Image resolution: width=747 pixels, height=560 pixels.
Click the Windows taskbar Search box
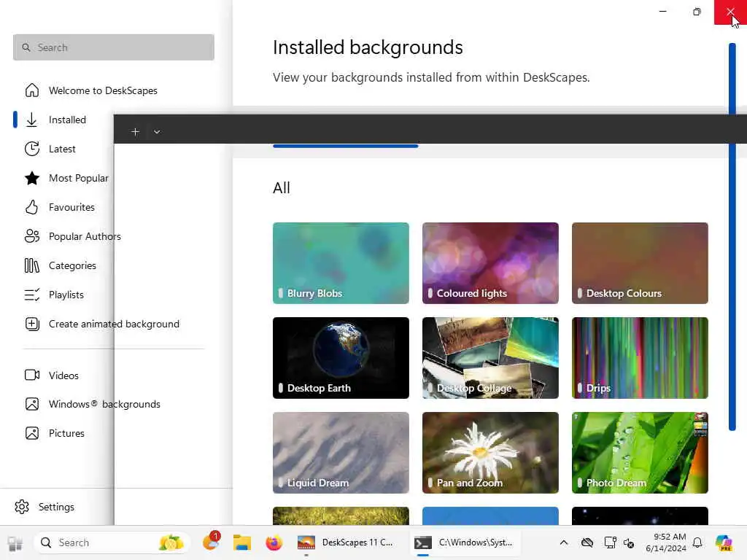pos(112,542)
